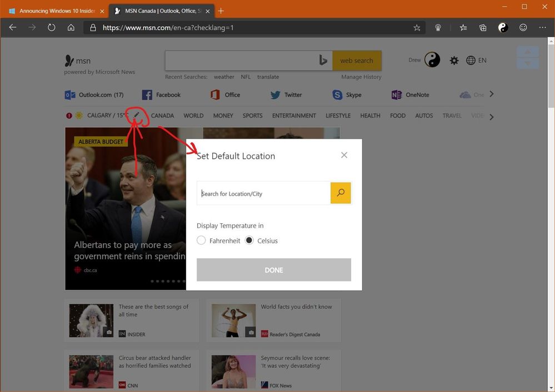This screenshot has height=392, width=555.
Task: View site info via the padlock icon
Action: (x=93, y=28)
